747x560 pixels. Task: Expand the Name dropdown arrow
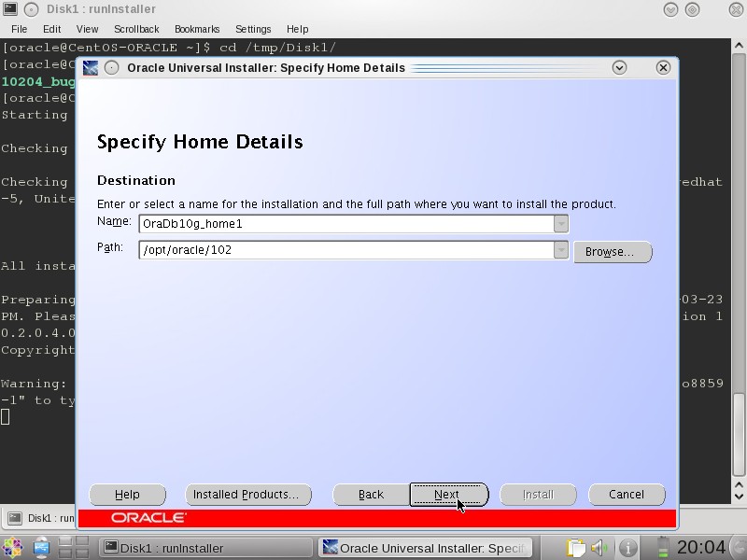(x=561, y=223)
